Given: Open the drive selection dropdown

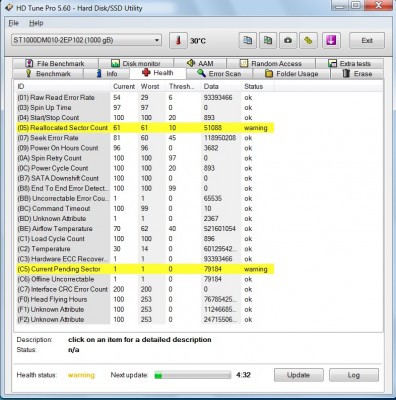Looking at the screenshot, I should coord(86,40).
